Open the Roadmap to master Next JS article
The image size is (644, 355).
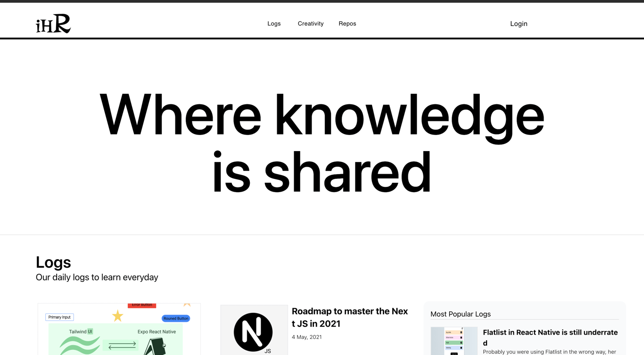(349, 317)
